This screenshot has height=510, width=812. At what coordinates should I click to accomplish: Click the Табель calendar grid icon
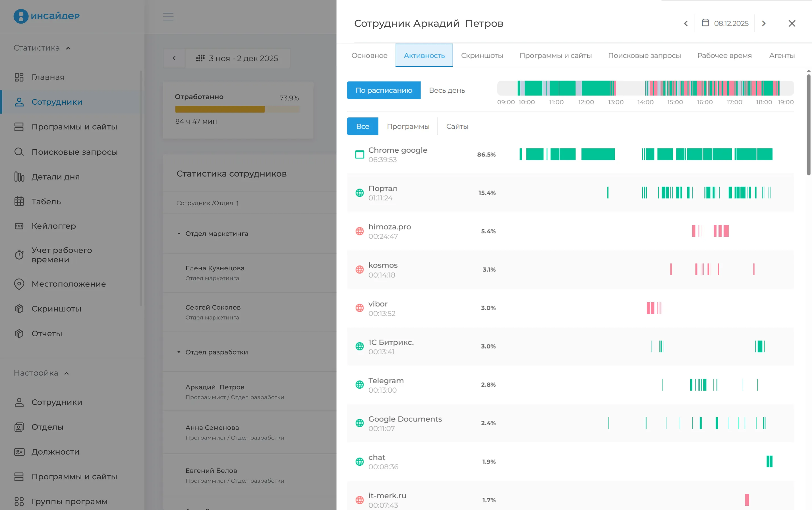tap(19, 201)
